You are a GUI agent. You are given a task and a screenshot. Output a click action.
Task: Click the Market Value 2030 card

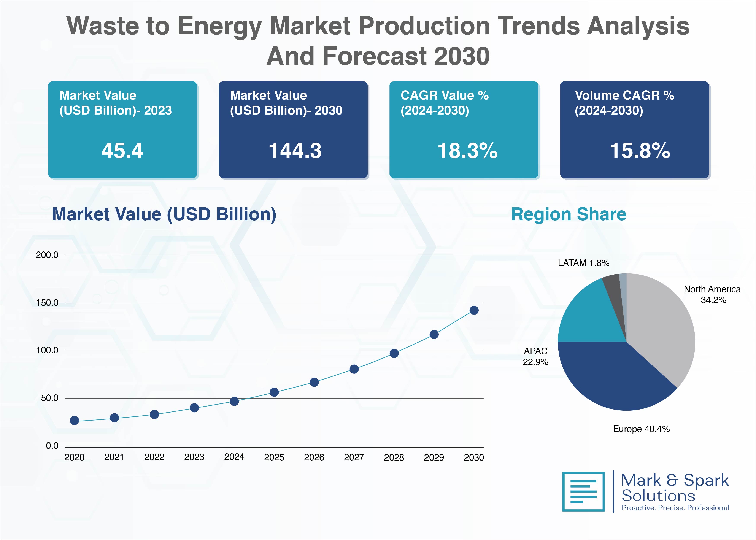(293, 130)
